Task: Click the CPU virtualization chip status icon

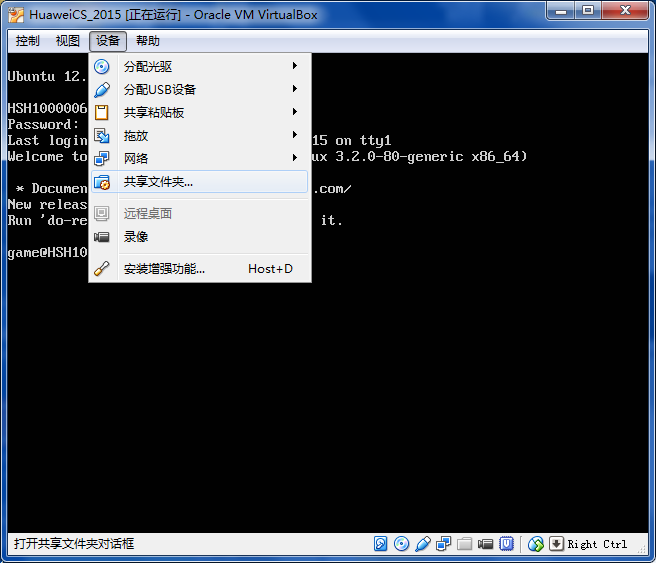Action: pos(506,544)
